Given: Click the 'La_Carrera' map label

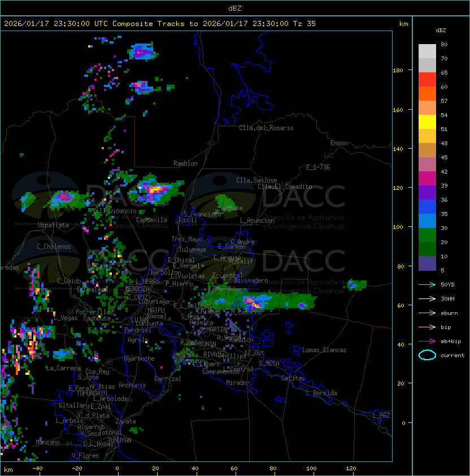Looking at the screenshot, I should (x=63, y=368).
